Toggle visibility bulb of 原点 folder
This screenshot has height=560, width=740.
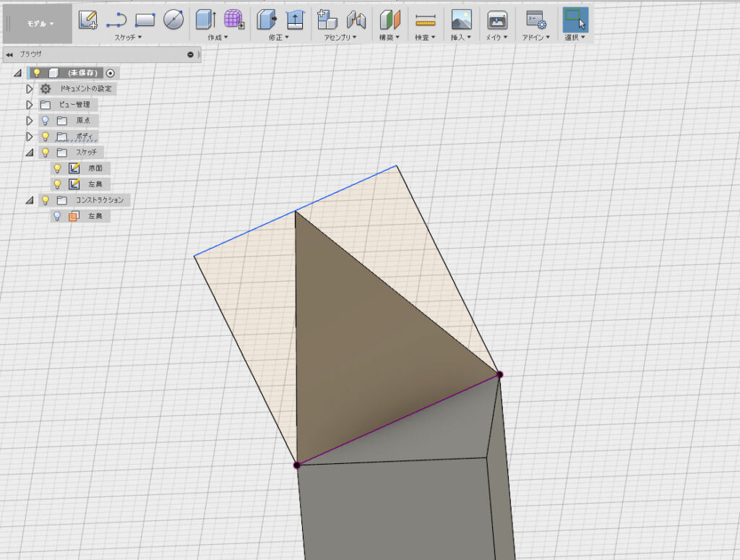[45, 121]
